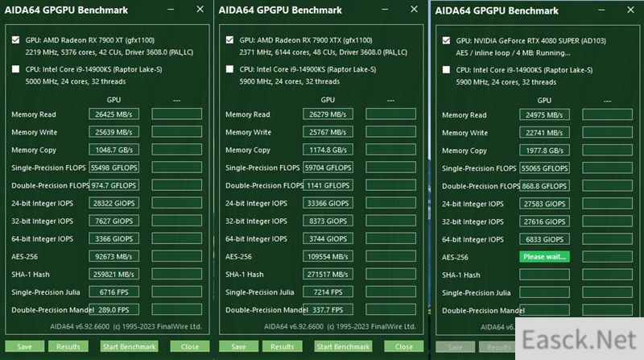Screen dimensions: 644x360
Task: Close RX 7900 XTX window via title bar X
Action: (414, 9)
